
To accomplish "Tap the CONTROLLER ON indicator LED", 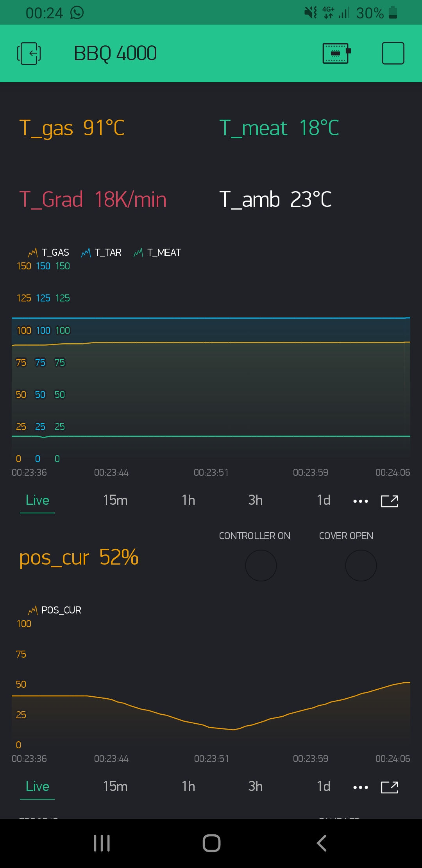I will [x=261, y=565].
